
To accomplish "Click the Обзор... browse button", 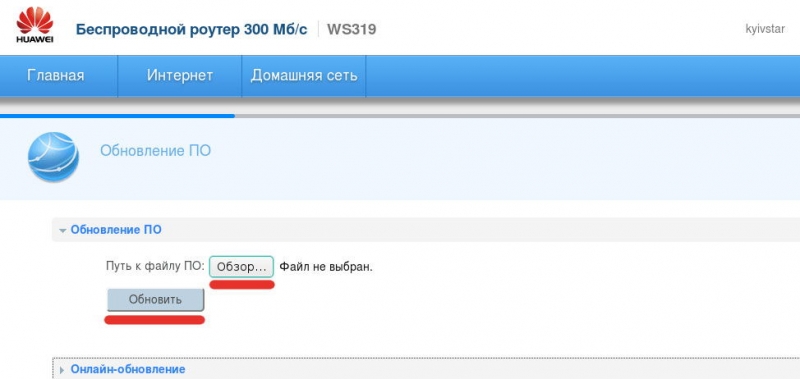I will (x=241, y=267).
